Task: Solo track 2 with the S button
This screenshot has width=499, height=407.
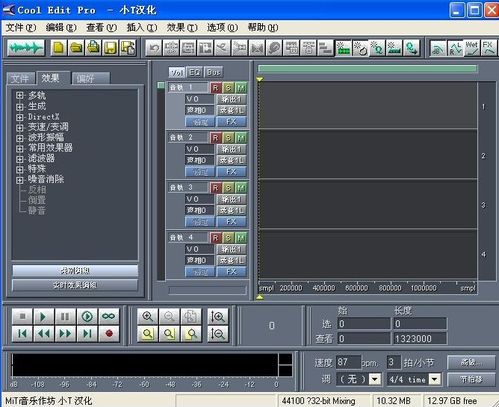Action: pyautogui.click(x=228, y=138)
